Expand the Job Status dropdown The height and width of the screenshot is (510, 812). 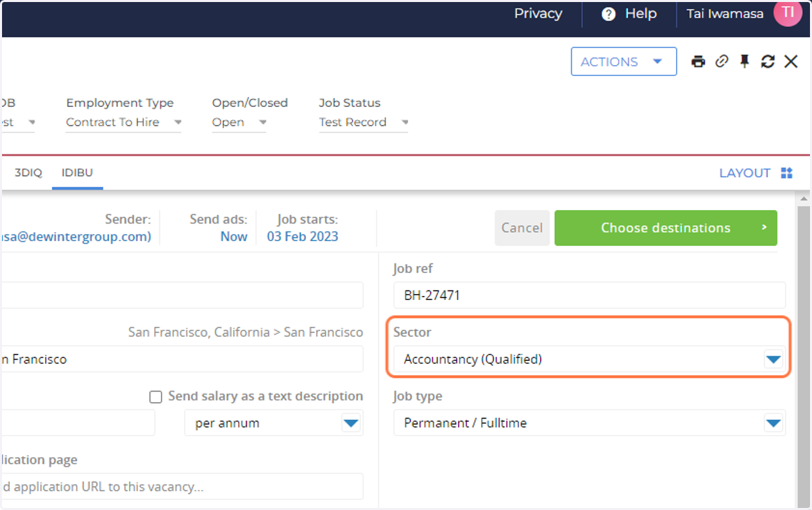click(x=364, y=123)
